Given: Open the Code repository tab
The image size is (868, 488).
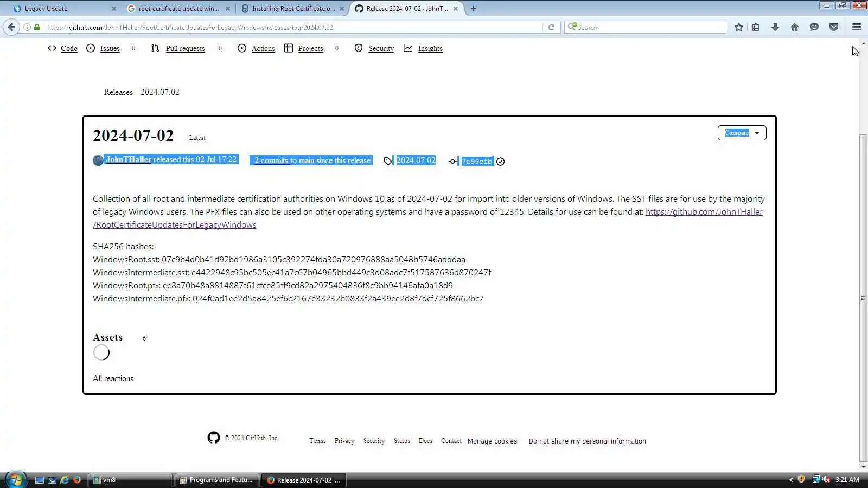Looking at the screenshot, I should tap(62, 48).
